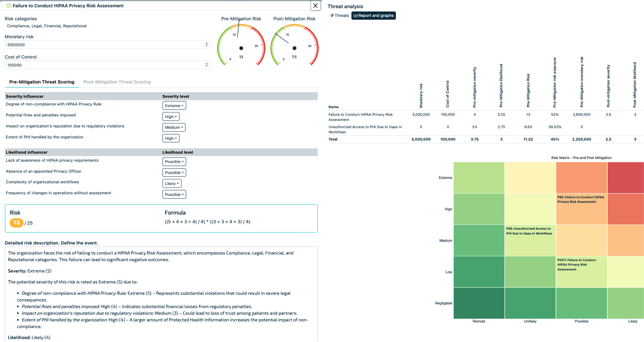This screenshot has width=644, height=342.
Task: Open Possible dropdown for Absence of Privacy Officer
Action: 174,173
